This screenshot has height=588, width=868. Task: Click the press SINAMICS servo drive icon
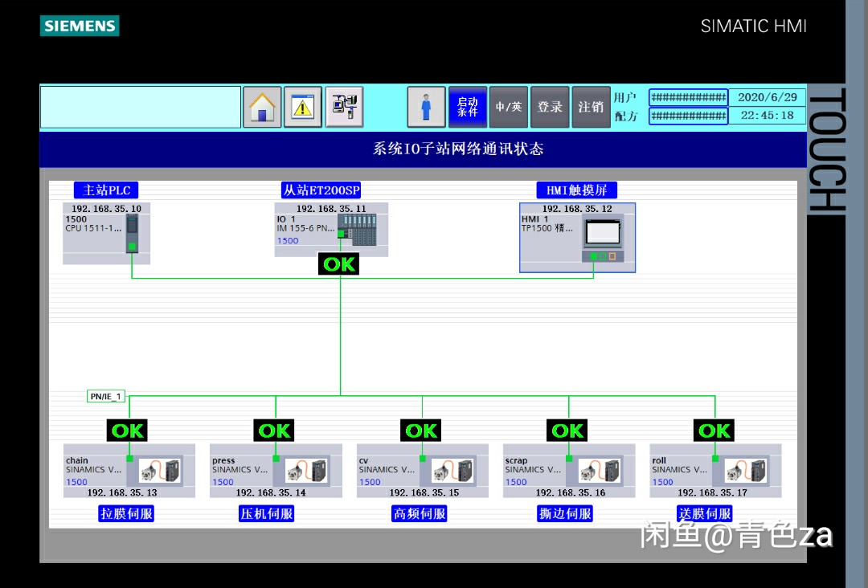coord(307,471)
